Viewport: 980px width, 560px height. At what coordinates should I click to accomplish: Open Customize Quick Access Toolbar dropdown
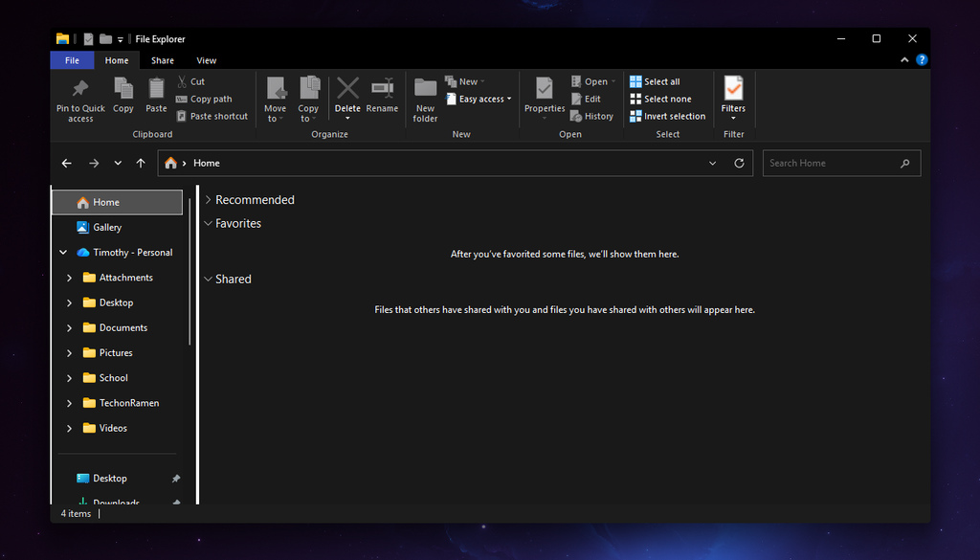pyautogui.click(x=120, y=39)
